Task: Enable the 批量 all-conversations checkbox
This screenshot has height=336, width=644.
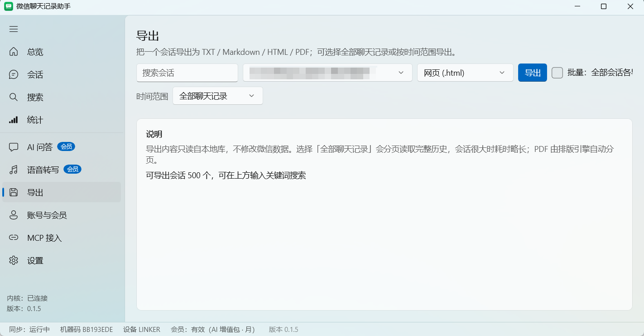Action: [x=557, y=73]
